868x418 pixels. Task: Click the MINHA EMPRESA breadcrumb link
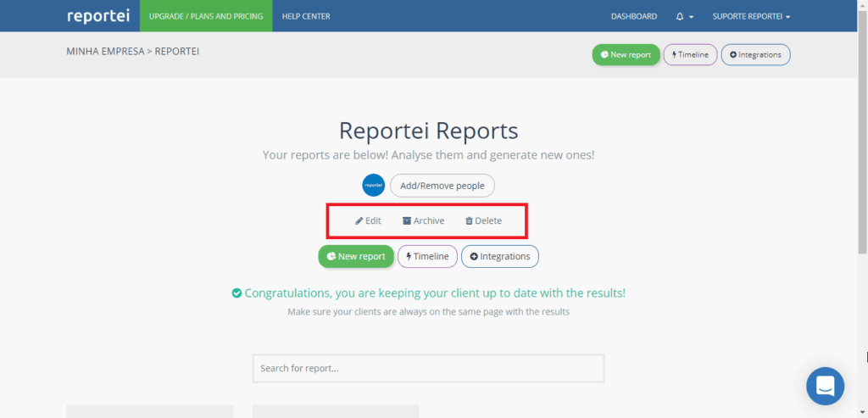105,52
